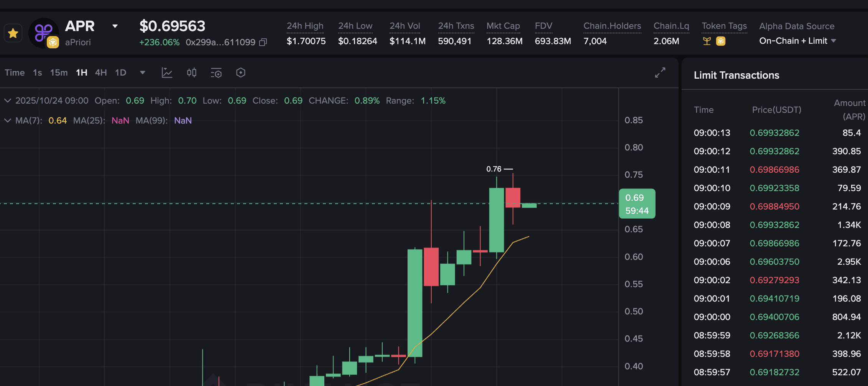Click price 0.69866986 in the 09:00:11 row
This screenshot has height=386, width=868.
(774, 170)
